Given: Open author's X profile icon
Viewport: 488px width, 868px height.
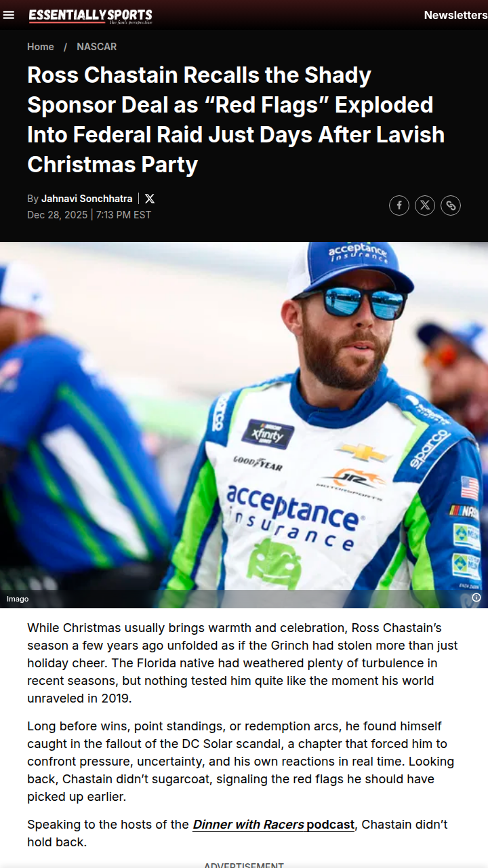Looking at the screenshot, I should [150, 199].
